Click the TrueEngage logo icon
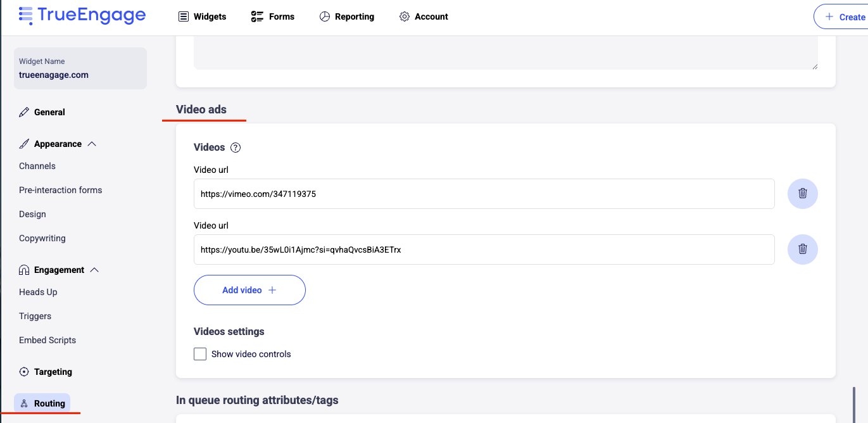868x423 pixels. tap(26, 16)
